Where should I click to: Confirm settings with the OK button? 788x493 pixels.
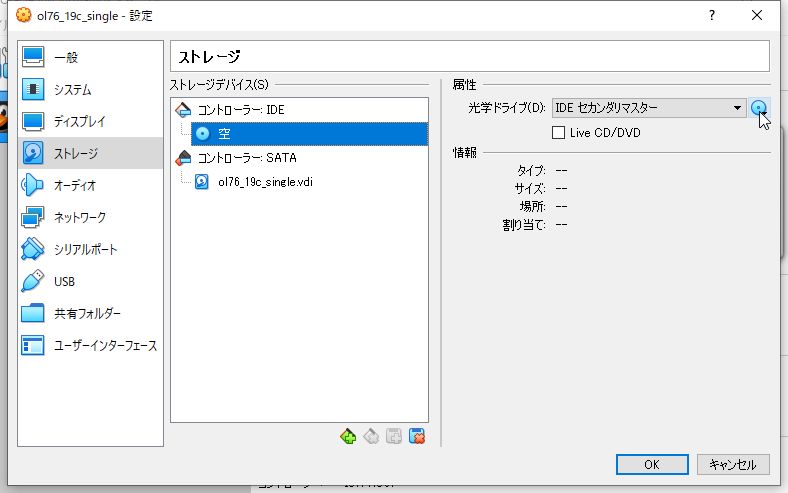pos(652,464)
